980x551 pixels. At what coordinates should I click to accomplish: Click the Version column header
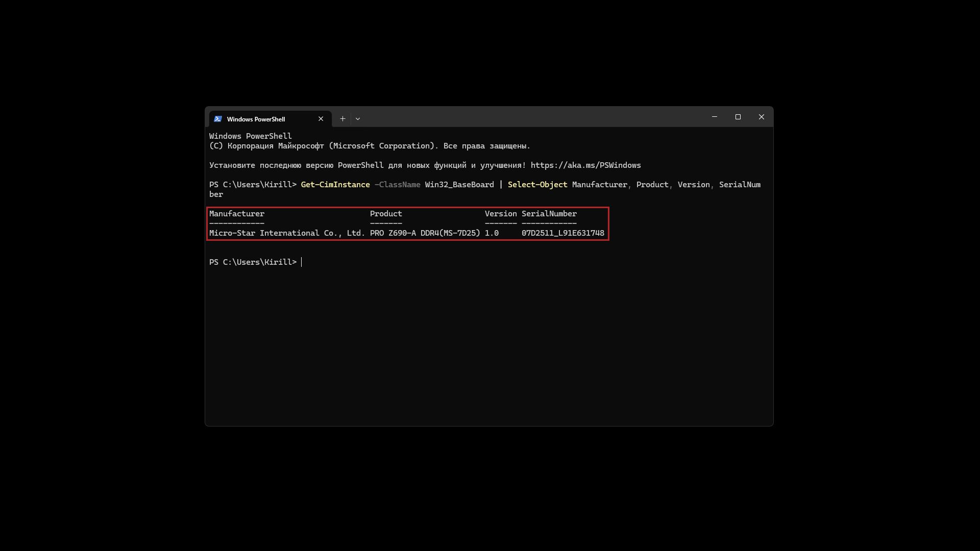pyautogui.click(x=501, y=214)
